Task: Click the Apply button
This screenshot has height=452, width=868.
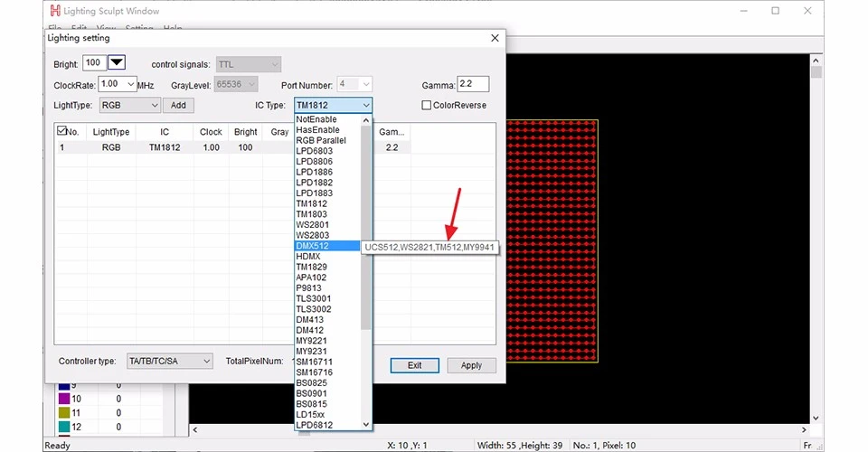Action: pos(471,365)
